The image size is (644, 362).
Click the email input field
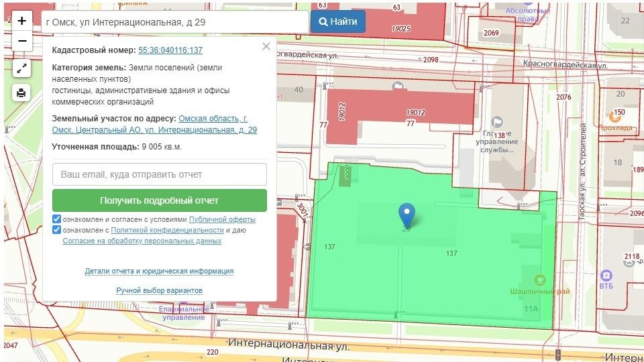[x=159, y=174]
